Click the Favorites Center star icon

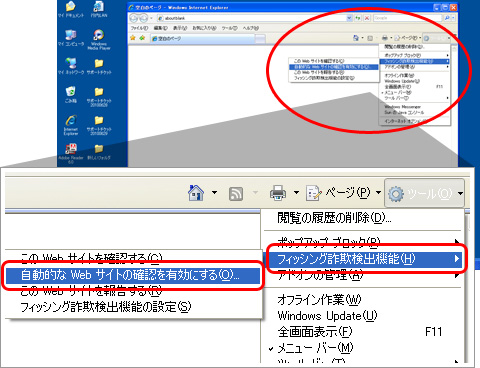133,38
